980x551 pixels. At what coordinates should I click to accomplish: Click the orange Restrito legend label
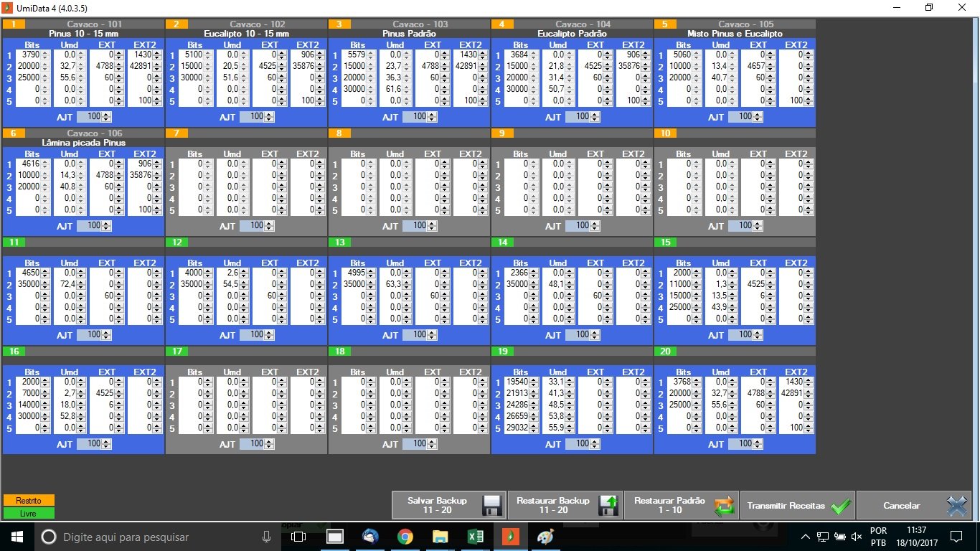tap(29, 501)
